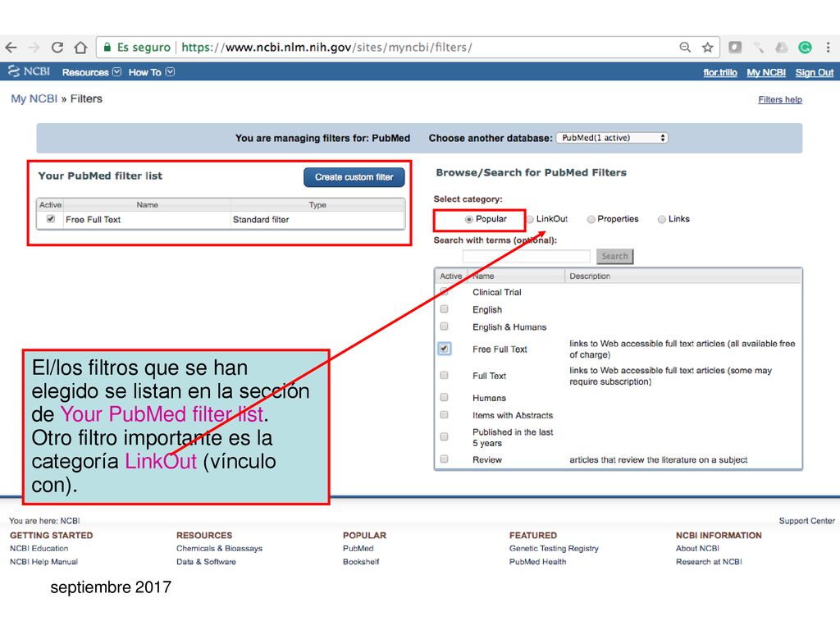Uncheck Free Full Text in your filter list
This screenshot has width=840, height=630.
[51, 218]
